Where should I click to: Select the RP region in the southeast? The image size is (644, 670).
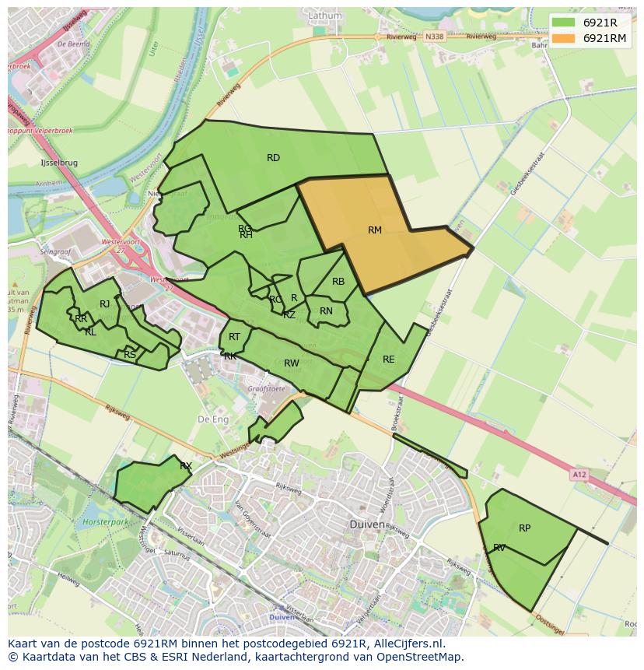[525, 528]
